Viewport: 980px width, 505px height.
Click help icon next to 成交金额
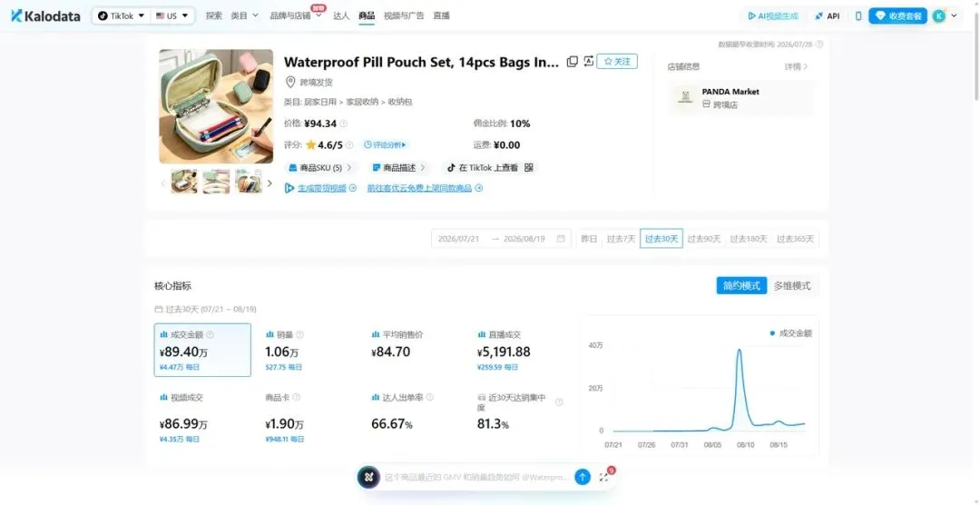tap(210, 335)
